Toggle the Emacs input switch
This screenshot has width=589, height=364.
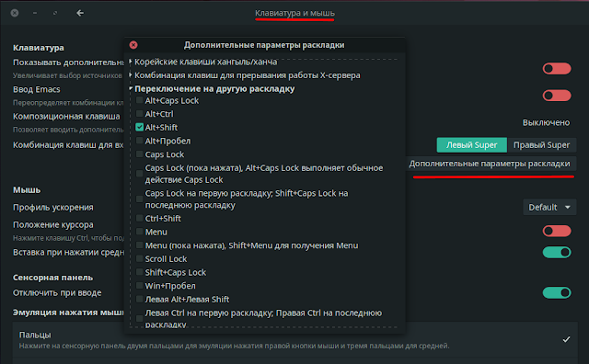coord(557,96)
